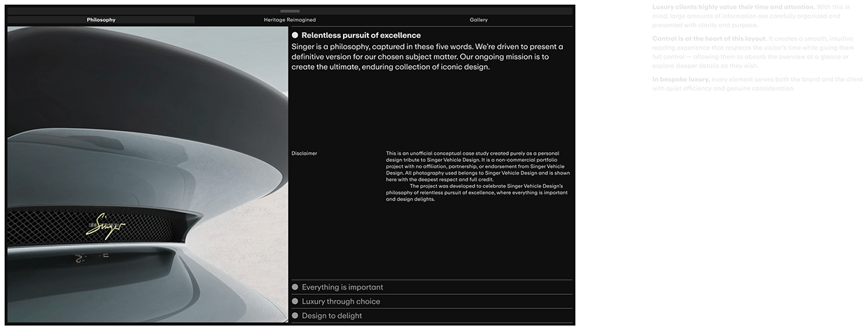The image size is (868, 330).
Task: Go to the Gallery tab
Action: pos(479,20)
